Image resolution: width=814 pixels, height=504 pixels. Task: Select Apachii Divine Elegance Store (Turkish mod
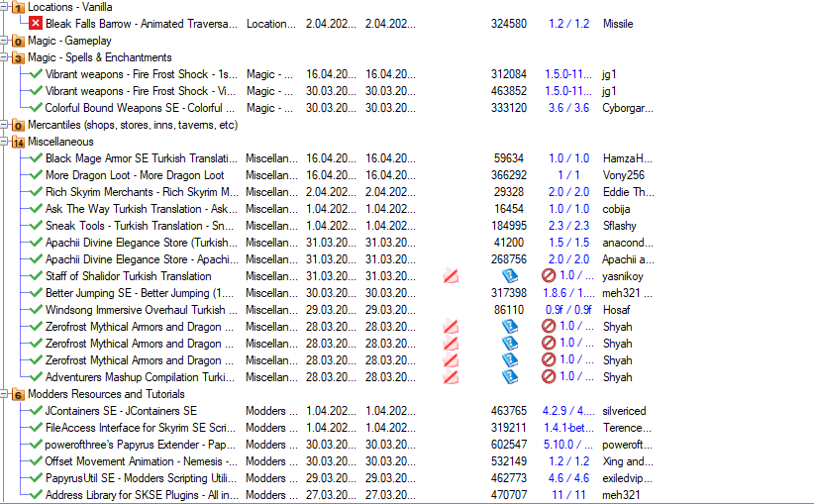coord(142,243)
